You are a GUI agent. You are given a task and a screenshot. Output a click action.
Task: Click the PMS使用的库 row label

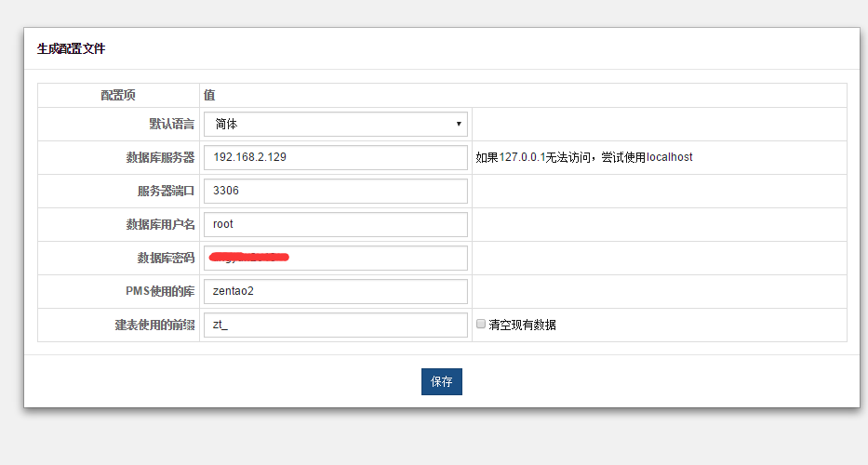160,291
